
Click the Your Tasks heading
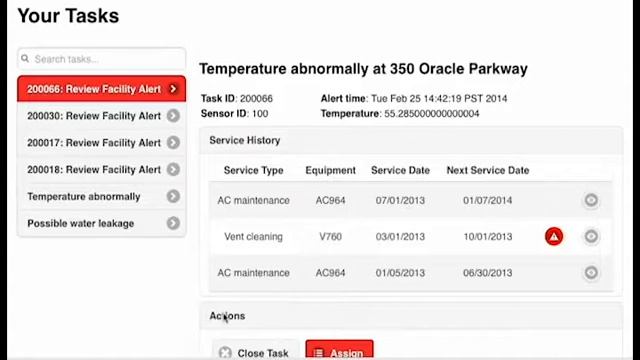[x=68, y=16]
